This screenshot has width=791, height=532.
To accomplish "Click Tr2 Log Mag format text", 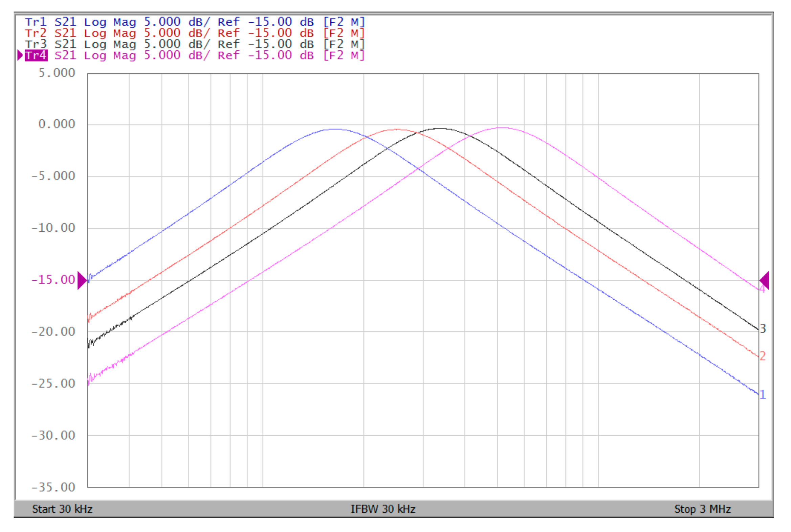I will click(110, 33).
